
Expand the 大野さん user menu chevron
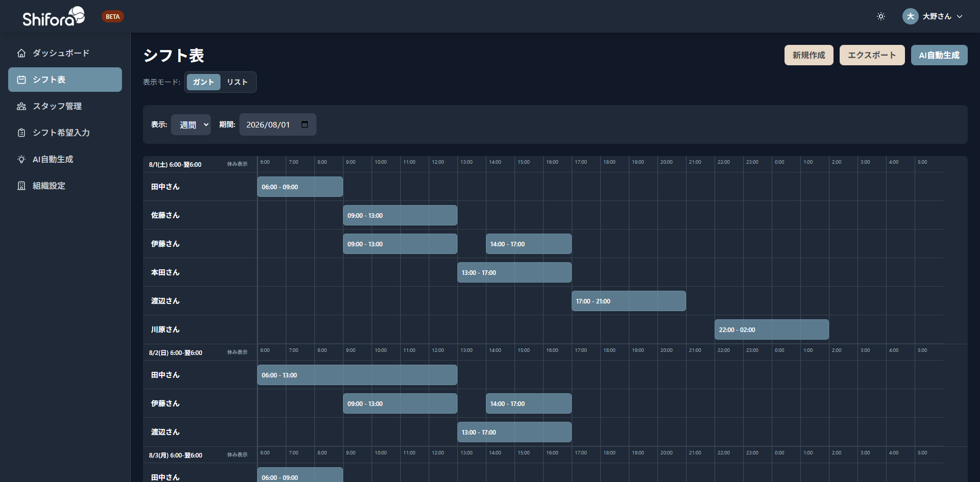click(x=960, y=16)
